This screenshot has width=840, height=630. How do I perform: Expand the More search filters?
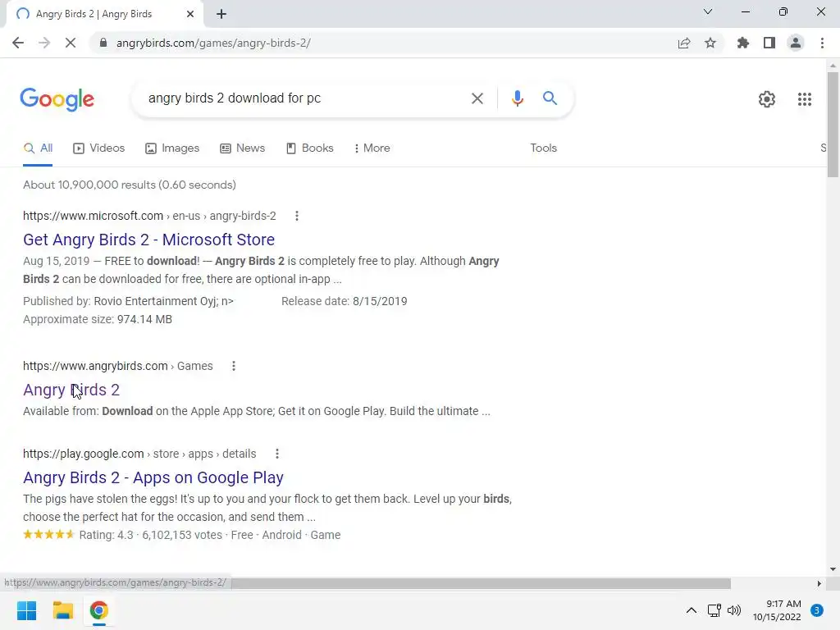coord(372,148)
